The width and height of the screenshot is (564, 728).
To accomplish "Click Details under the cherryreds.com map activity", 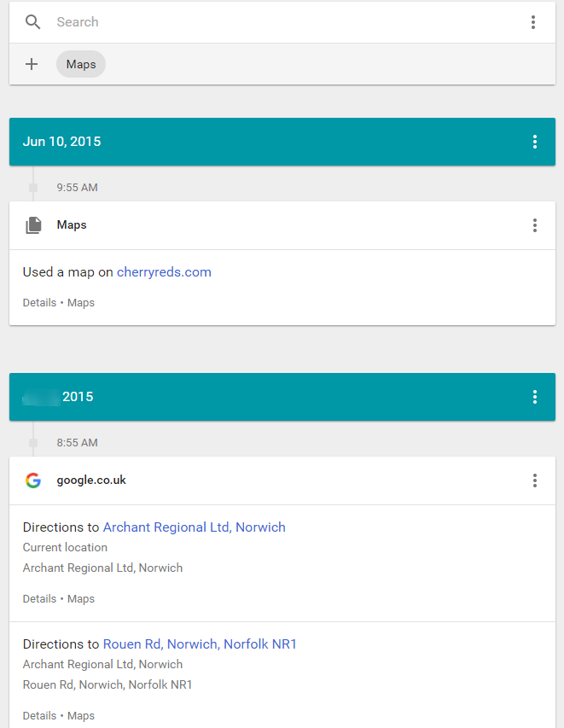I will 39,302.
